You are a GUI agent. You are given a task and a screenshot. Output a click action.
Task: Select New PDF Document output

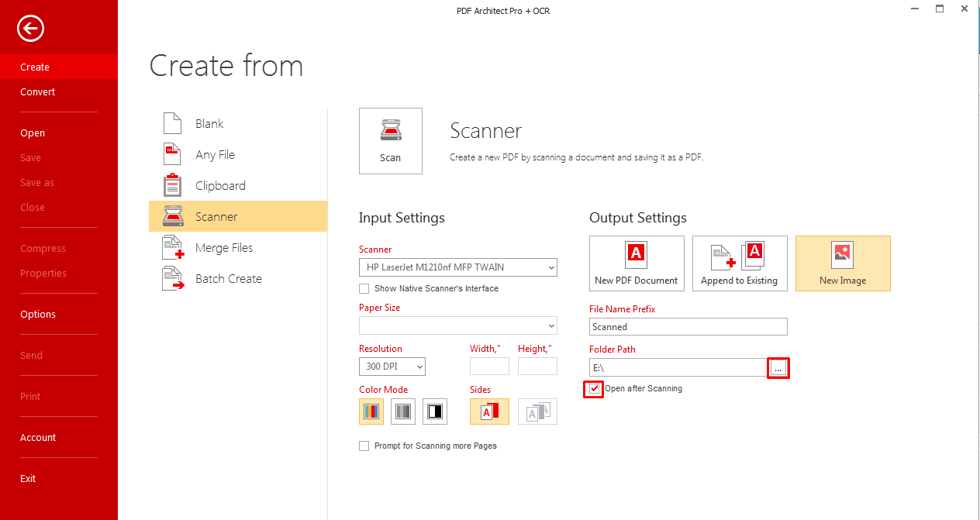pos(637,263)
